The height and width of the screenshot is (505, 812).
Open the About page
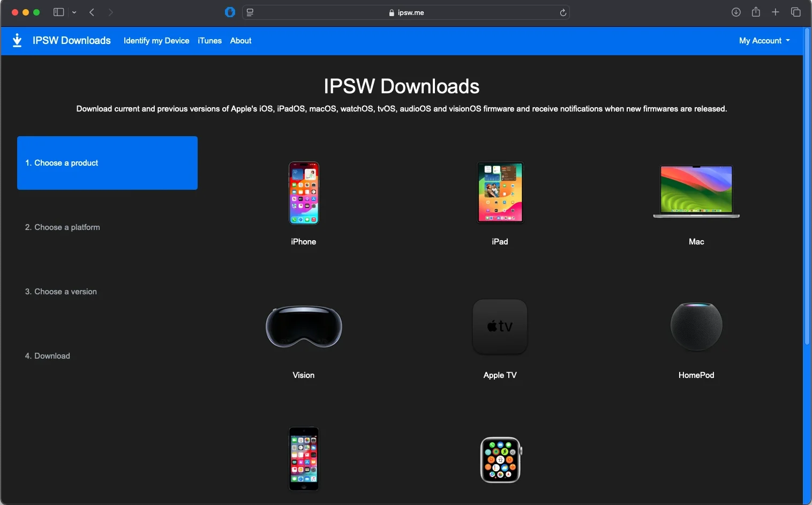240,41
